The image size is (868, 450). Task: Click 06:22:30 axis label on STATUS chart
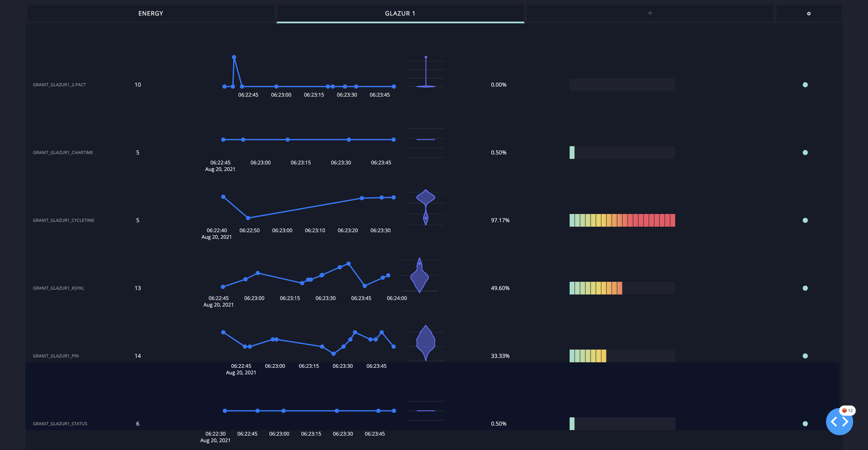tap(215, 433)
